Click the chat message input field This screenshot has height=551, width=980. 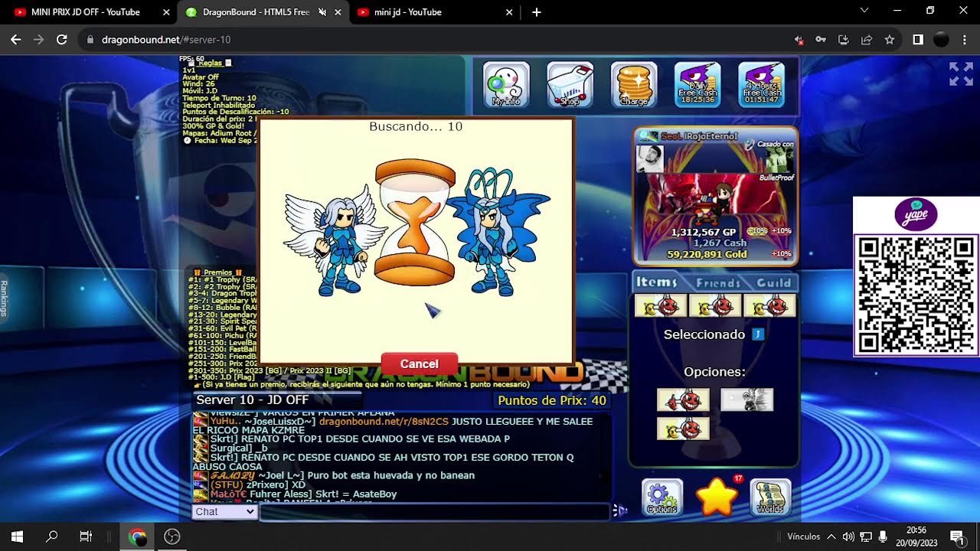(435, 512)
